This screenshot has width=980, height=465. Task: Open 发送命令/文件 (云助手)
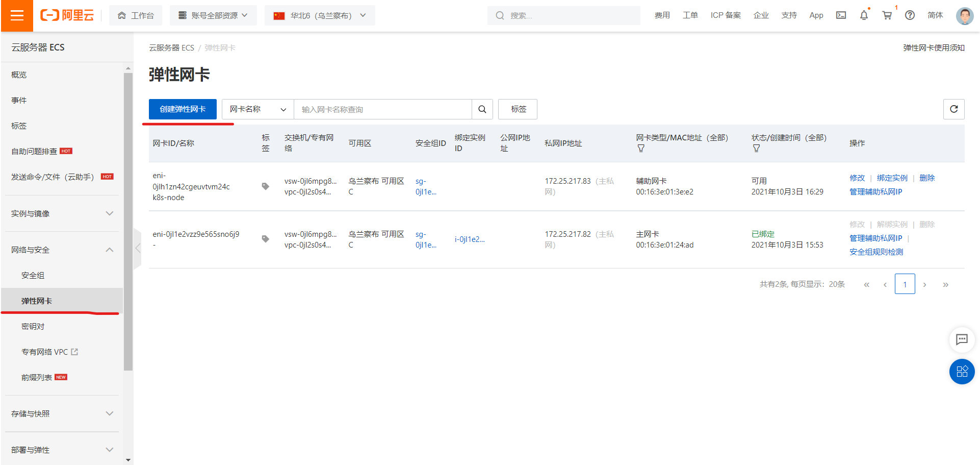(x=53, y=177)
